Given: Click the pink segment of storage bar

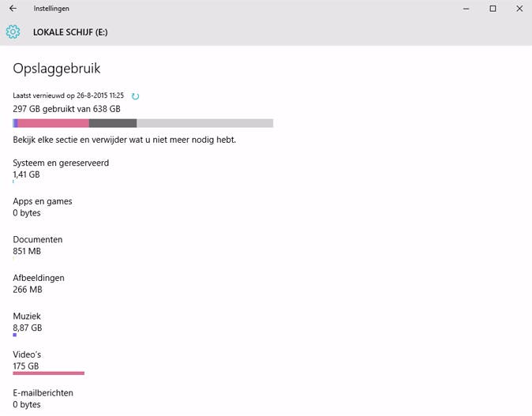Looking at the screenshot, I should [x=53, y=123].
